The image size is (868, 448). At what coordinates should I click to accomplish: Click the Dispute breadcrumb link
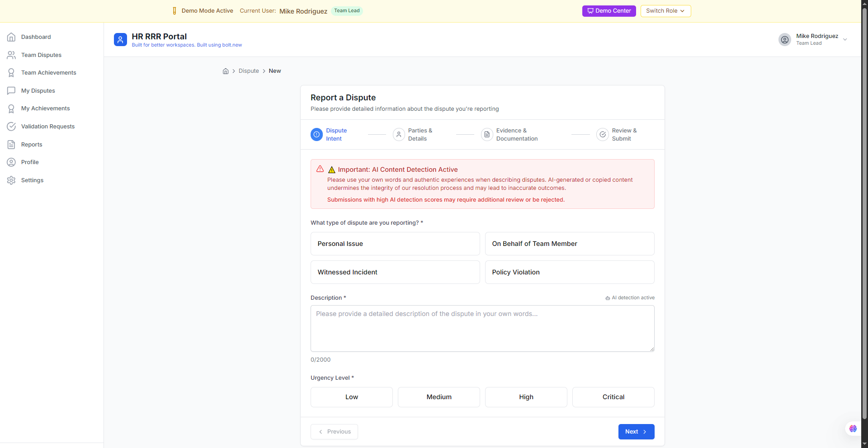point(249,71)
